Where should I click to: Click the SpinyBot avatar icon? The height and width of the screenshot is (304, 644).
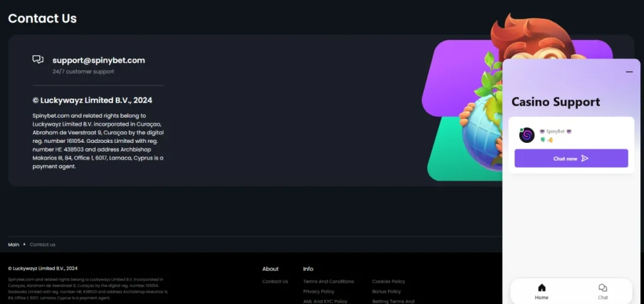pyautogui.click(x=526, y=135)
